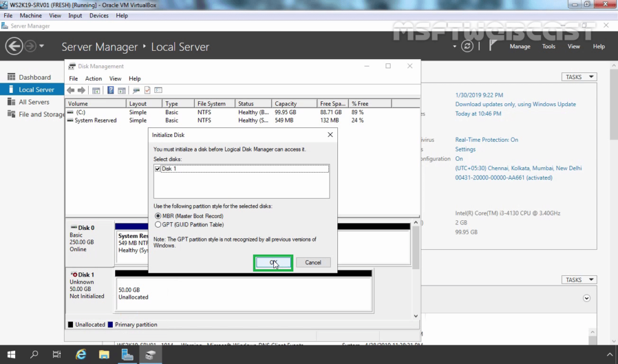Refresh Server Manager with the circular arrows icon
This screenshot has width=618, height=364.
467,46
